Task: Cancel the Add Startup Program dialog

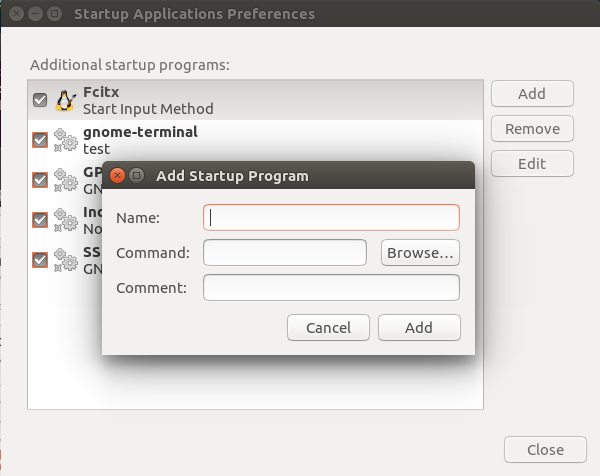Action: pos(328,328)
